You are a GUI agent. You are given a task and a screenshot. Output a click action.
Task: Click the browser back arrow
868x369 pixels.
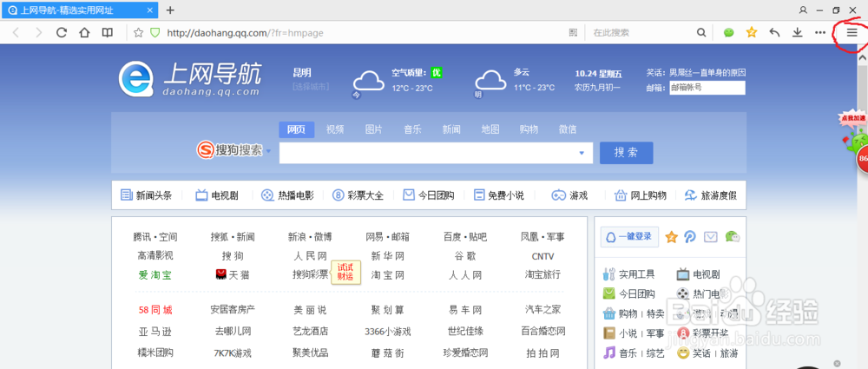(16, 33)
